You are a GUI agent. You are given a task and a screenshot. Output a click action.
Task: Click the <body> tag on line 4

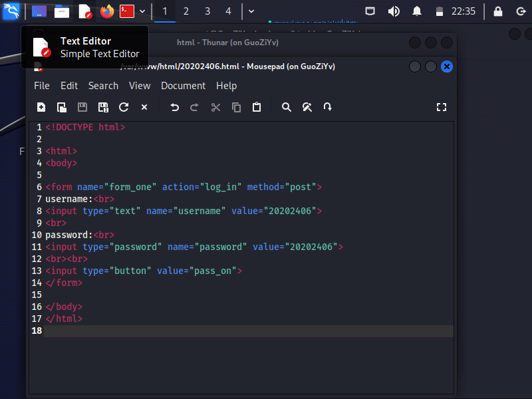[x=61, y=163]
